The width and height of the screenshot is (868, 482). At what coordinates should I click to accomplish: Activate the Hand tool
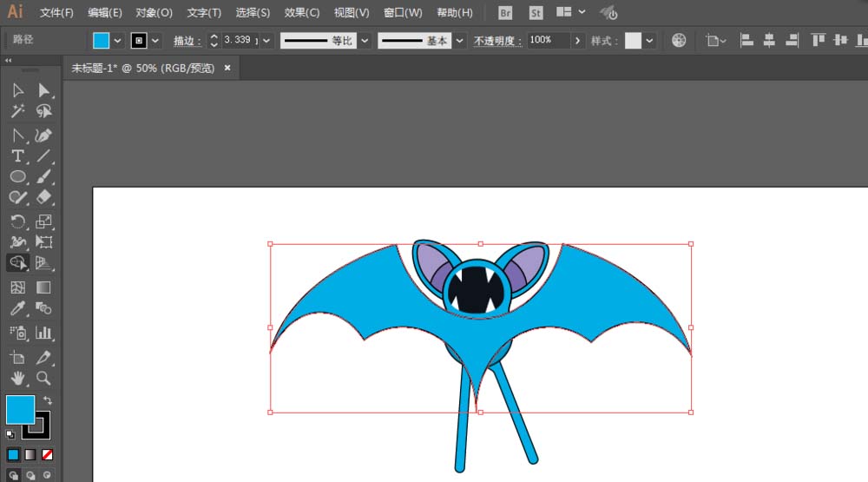pyautogui.click(x=17, y=379)
